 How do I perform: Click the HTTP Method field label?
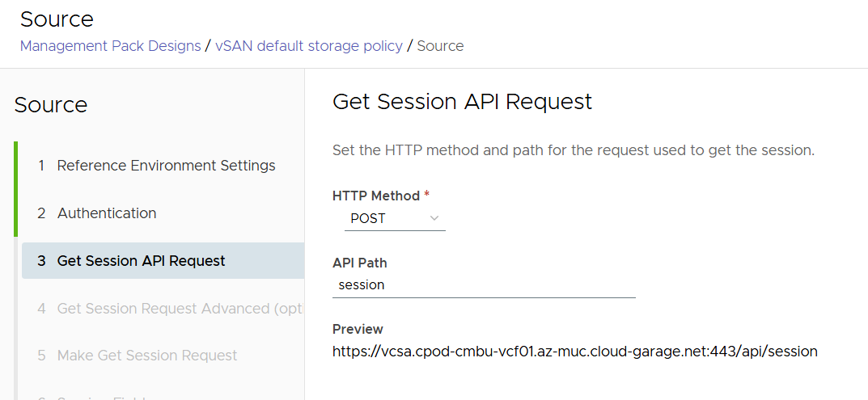point(375,196)
